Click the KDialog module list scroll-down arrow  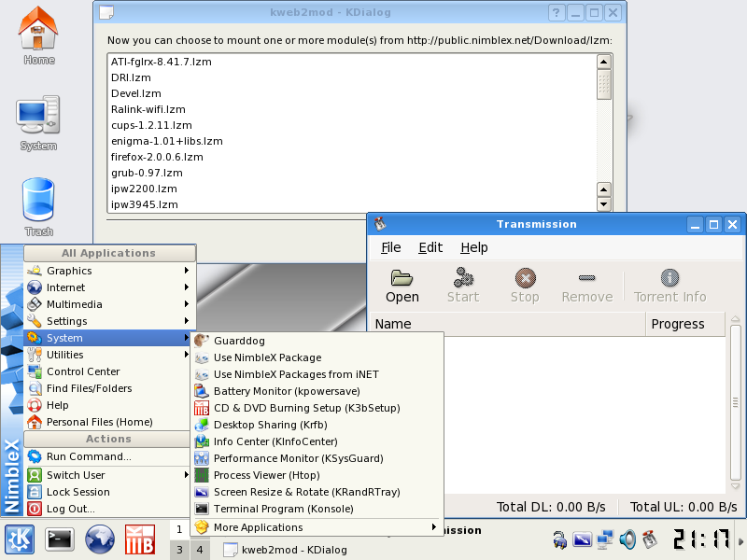click(x=603, y=204)
